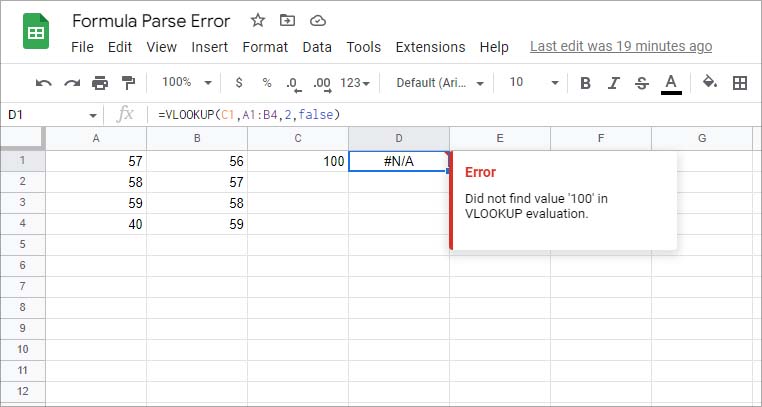Open the Format menu

coord(265,47)
